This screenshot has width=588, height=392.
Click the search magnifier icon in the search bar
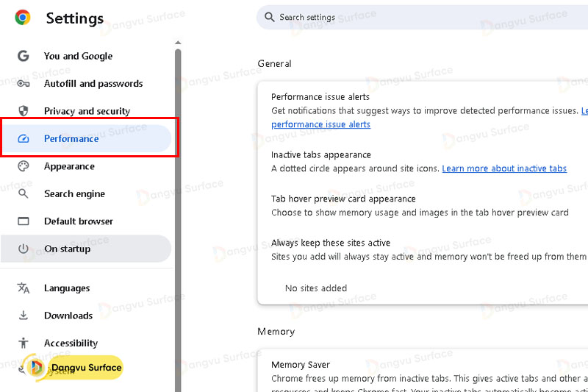[270, 17]
